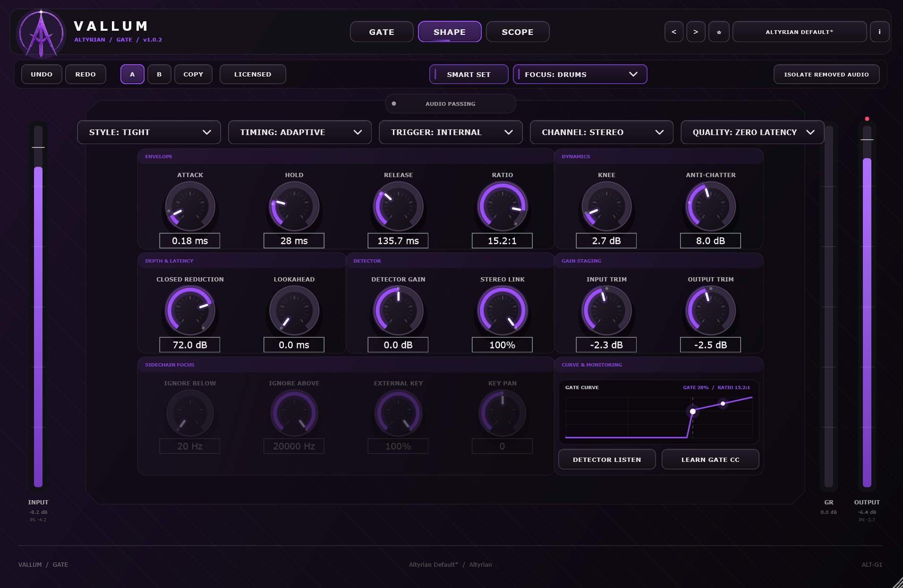
Task: Click the Input Trim knob
Action: 606,311
